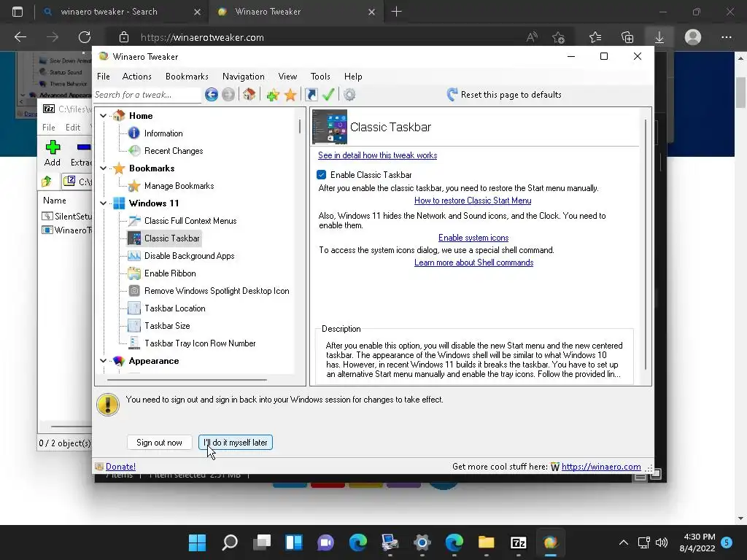The height and width of the screenshot is (560, 747).
Task: Click Reset this page to defaults
Action: [504, 94]
